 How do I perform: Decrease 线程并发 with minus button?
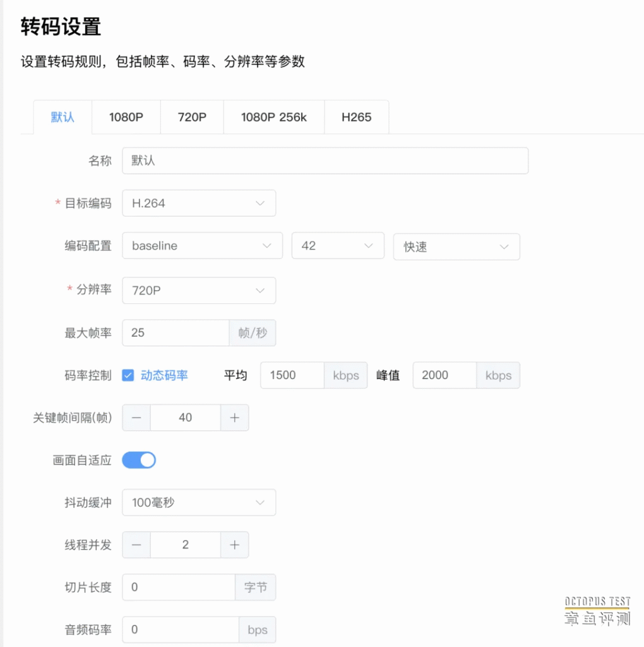pyautogui.click(x=136, y=545)
